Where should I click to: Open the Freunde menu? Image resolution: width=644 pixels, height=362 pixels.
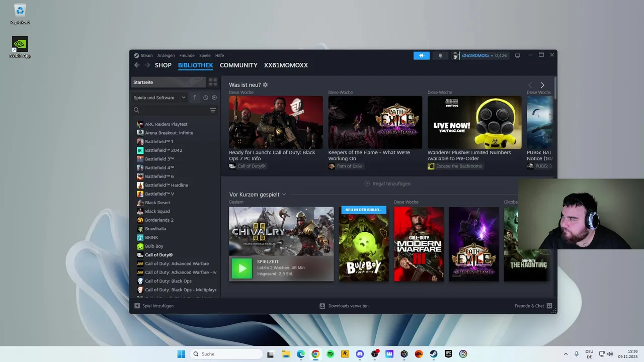[187, 56]
